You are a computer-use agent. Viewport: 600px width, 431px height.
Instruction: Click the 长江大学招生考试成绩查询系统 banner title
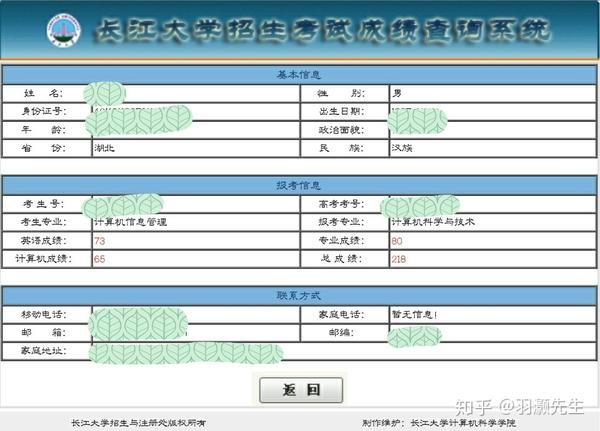(323, 30)
